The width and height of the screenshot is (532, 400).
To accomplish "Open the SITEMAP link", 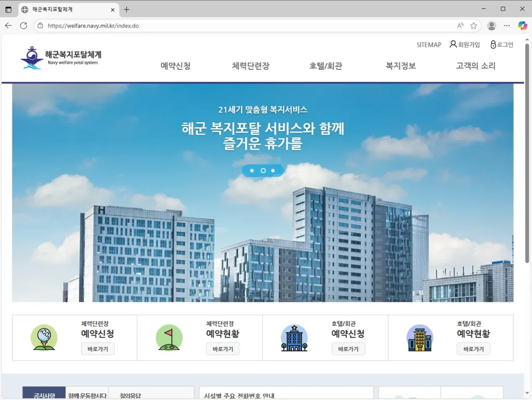I will [428, 45].
